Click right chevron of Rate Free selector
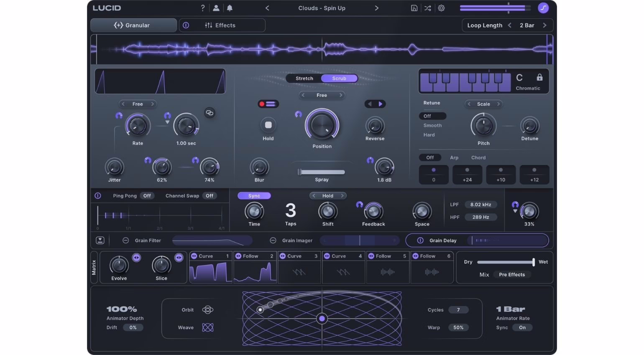This screenshot has height=355, width=644. click(x=152, y=104)
